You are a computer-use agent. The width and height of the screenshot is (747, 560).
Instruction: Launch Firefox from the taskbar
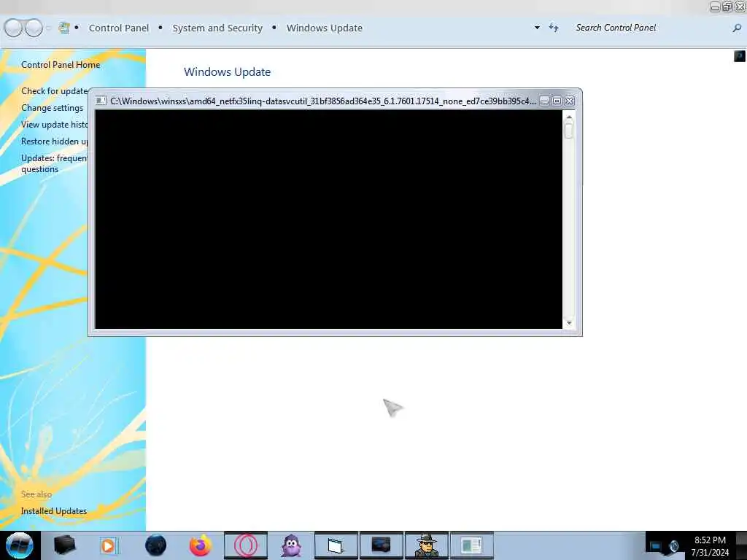[x=201, y=545]
